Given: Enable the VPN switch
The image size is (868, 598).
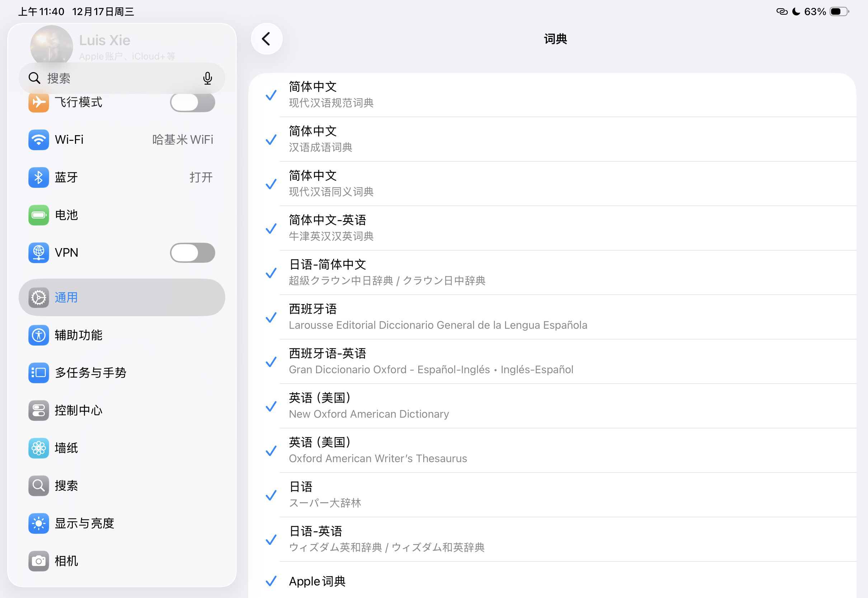Looking at the screenshot, I should (x=192, y=252).
